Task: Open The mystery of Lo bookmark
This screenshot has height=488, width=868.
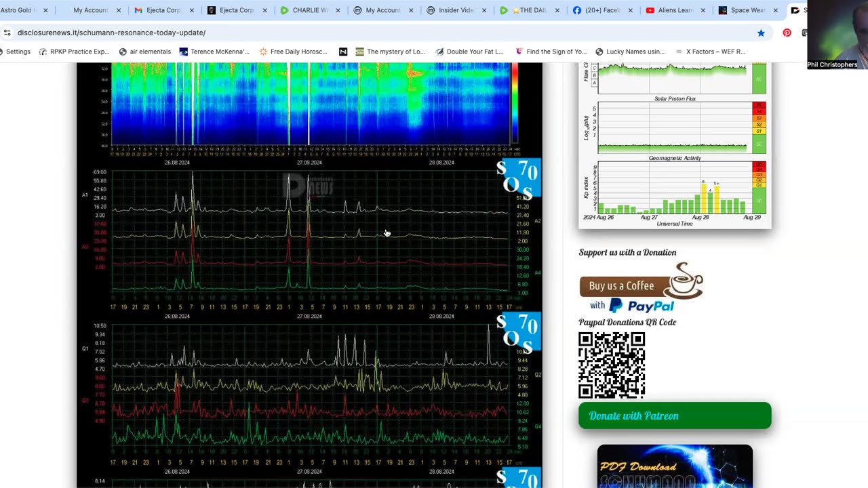Action: coord(390,52)
